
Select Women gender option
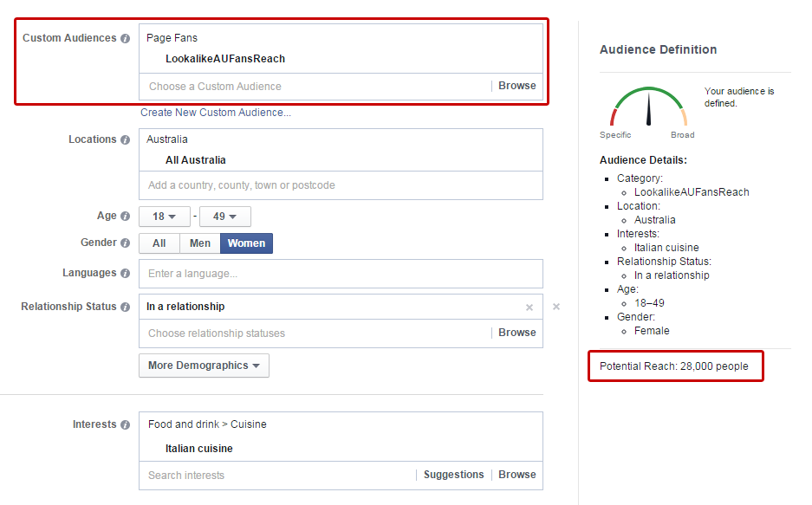point(246,243)
